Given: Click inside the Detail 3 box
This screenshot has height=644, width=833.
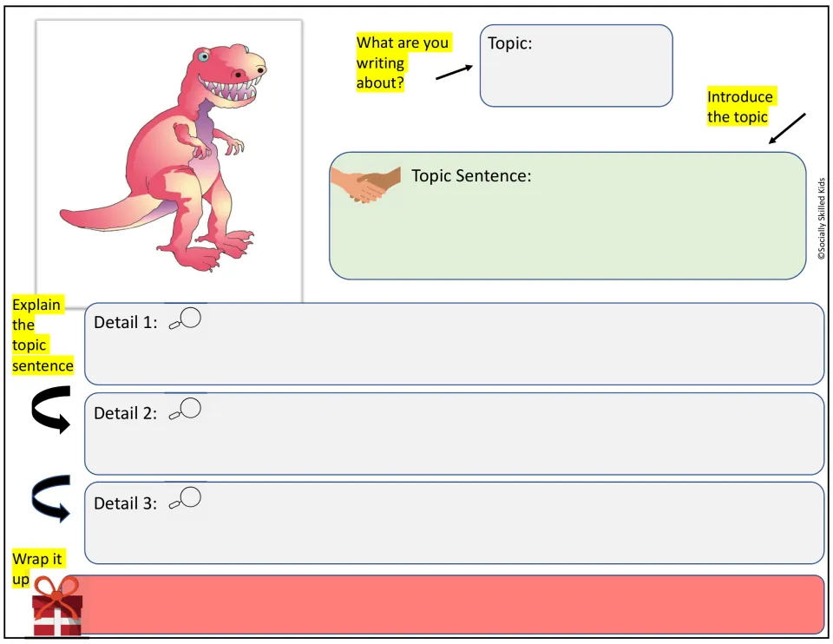Looking at the screenshot, I should (x=454, y=522).
